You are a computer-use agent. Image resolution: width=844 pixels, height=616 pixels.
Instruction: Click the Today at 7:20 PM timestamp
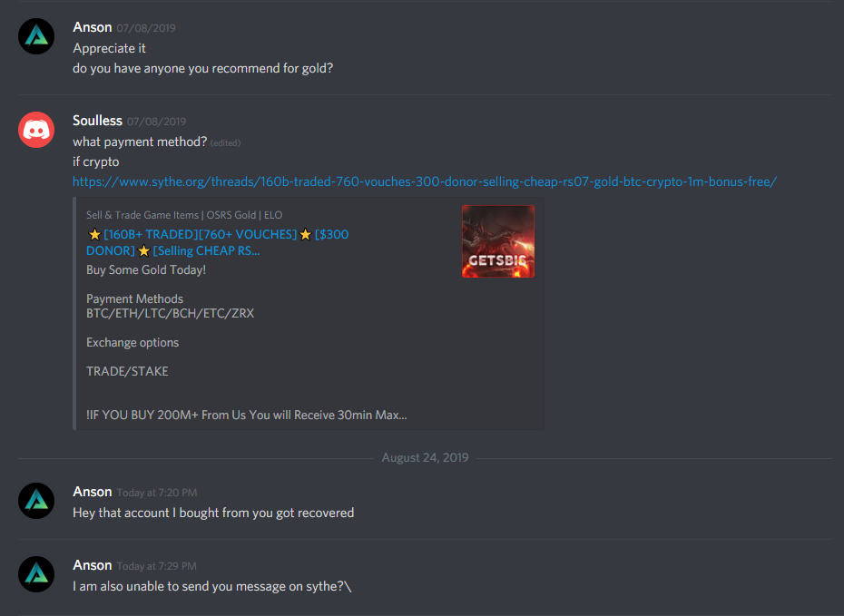157,493
